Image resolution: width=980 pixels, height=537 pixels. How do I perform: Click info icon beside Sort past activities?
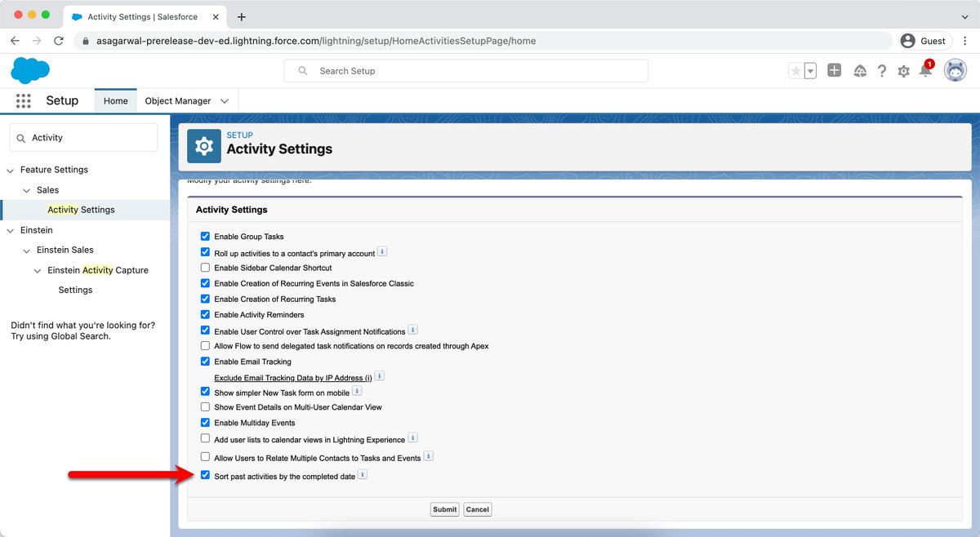(363, 474)
